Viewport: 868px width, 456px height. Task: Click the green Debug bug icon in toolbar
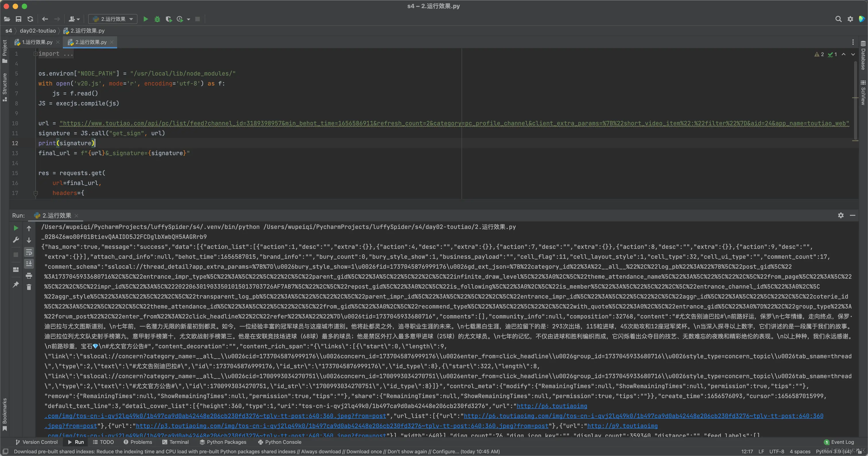157,19
